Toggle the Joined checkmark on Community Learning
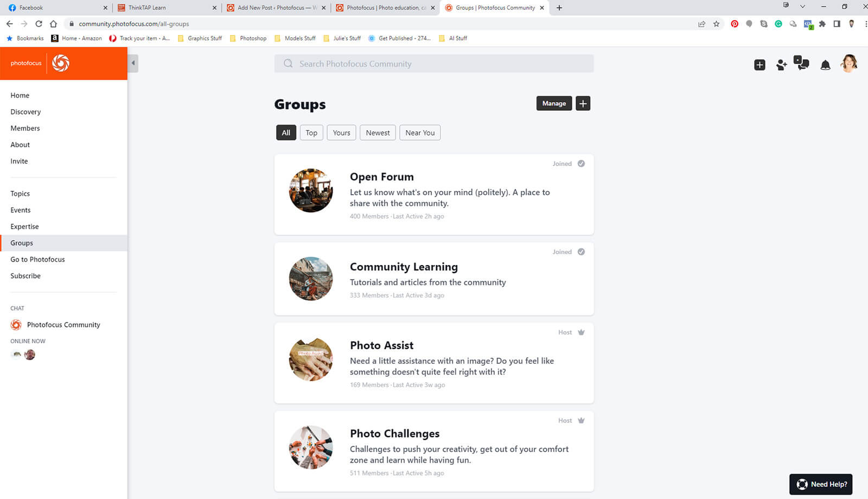The height and width of the screenshot is (499, 868). (581, 252)
